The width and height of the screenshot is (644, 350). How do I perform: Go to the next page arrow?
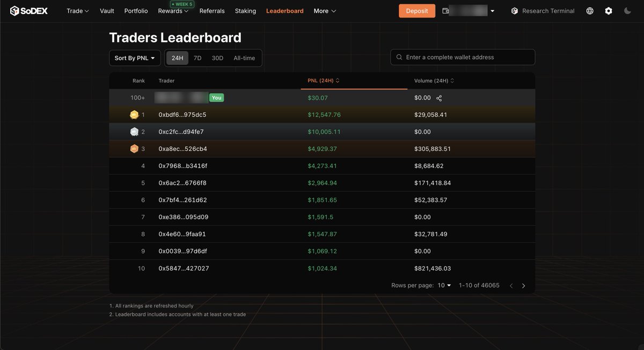pos(524,286)
